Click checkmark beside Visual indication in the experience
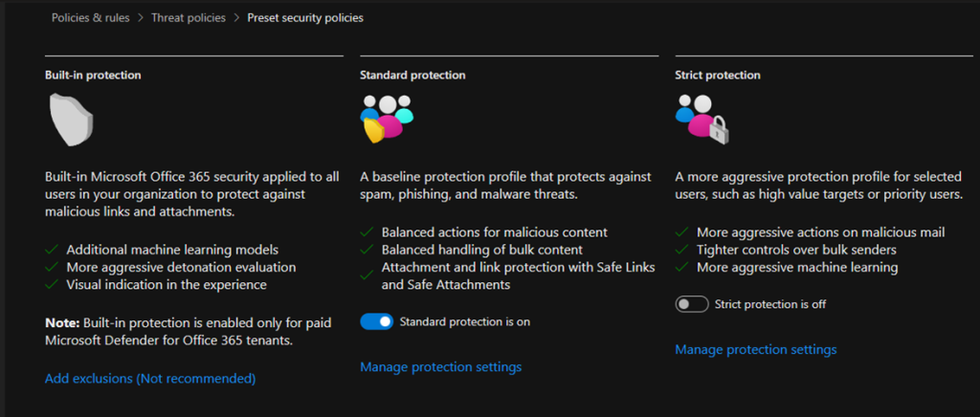This screenshot has height=417, width=980. [52, 284]
